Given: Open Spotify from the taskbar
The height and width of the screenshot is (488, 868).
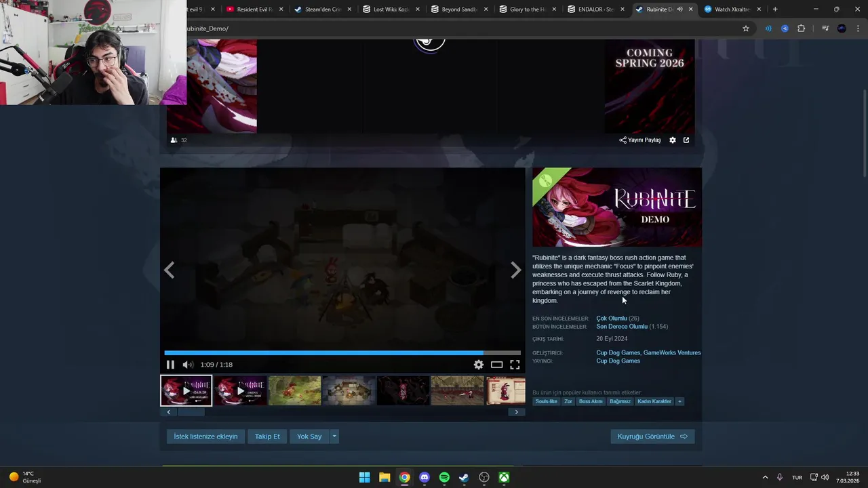Looking at the screenshot, I should [444, 477].
